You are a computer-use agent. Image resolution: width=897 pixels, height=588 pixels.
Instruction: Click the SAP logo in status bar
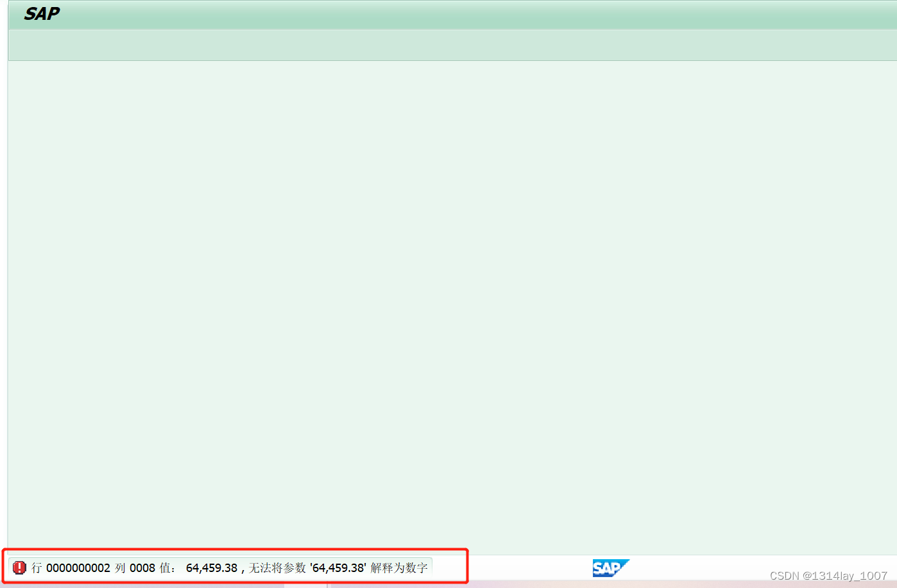(610, 568)
